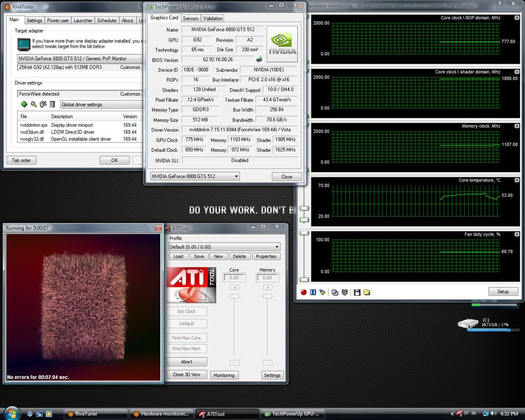The image size is (525, 420).
Task: Open the Power user tab in RivaTuner
Action: coord(58,21)
